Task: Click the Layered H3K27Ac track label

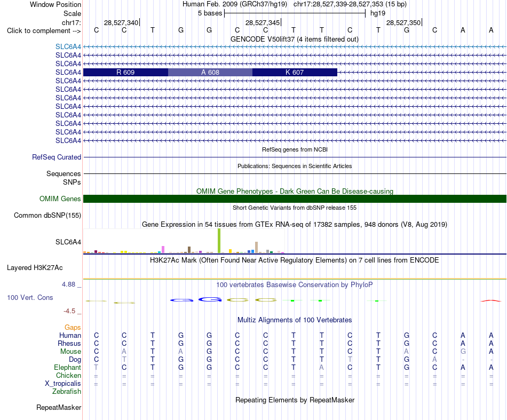Action: (35, 268)
